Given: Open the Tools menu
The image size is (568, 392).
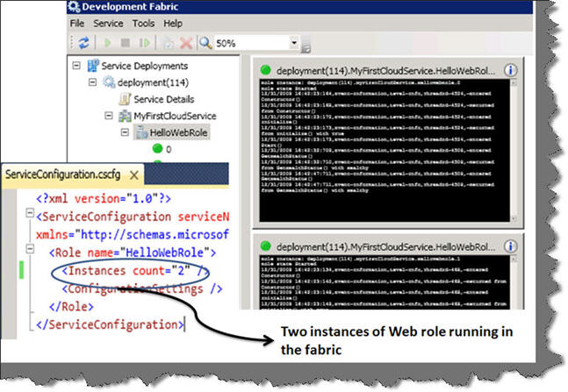Looking at the screenshot, I should pos(143,24).
